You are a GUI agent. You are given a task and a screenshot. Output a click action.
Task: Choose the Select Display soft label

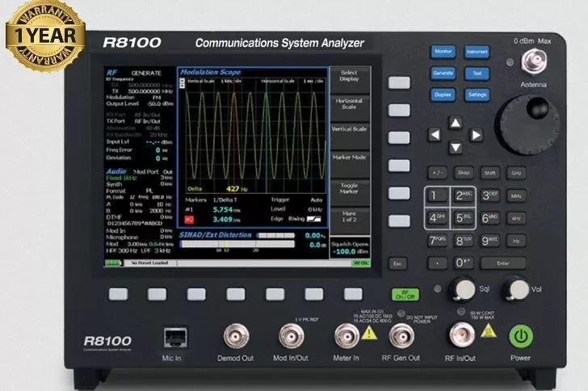point(350,80)
